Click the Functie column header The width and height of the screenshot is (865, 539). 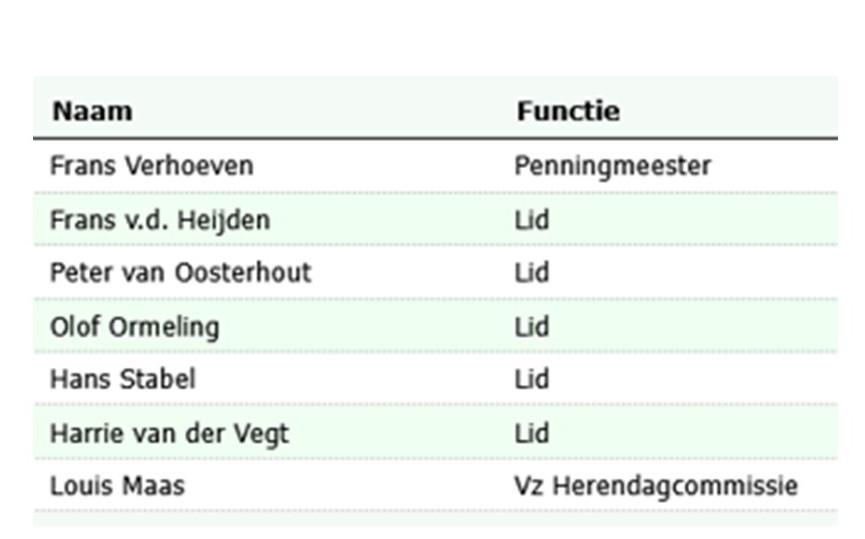coord(568,111)
